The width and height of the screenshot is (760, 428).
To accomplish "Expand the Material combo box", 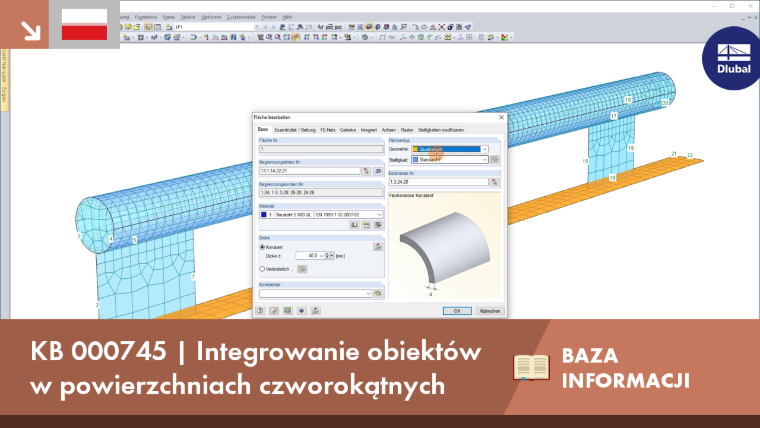I will click(321, 215).
